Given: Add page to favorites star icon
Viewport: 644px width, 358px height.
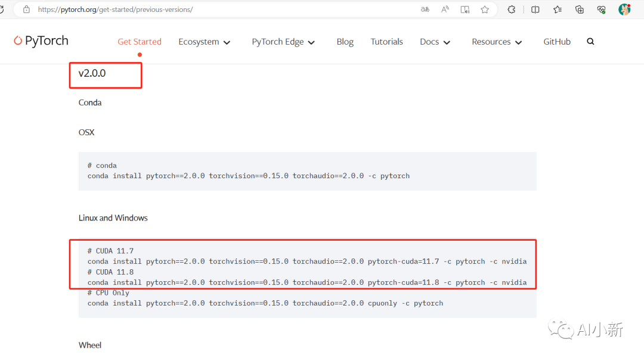Looking at the screenshot, I should 485,10.
